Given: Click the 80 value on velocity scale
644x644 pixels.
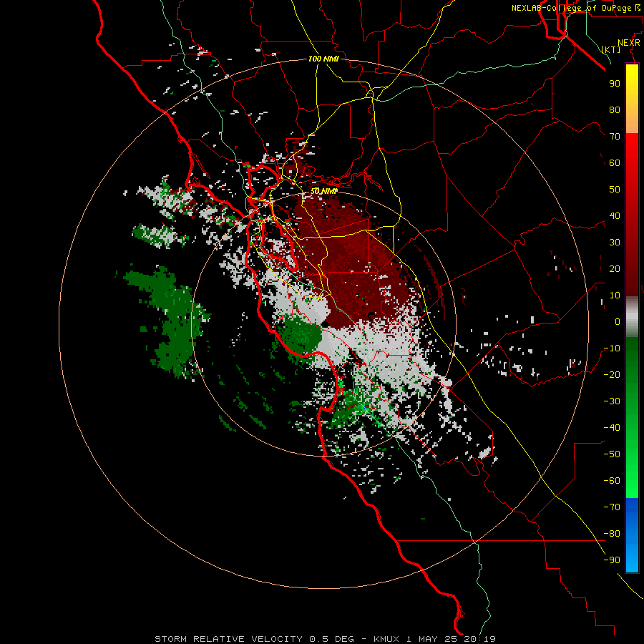Looking at the screenshot, I should tap(615, 110).
